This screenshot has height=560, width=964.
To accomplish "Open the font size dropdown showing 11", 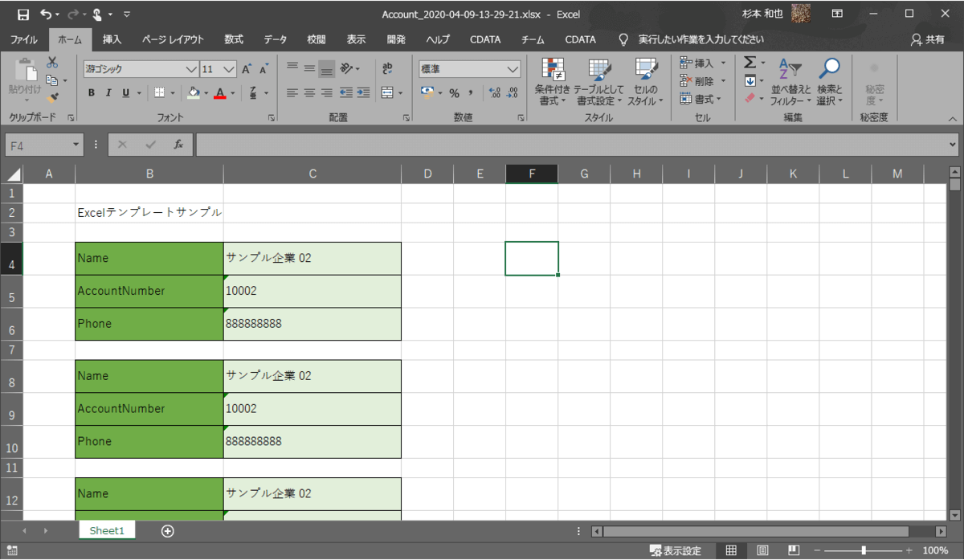I will pos(229,69).
